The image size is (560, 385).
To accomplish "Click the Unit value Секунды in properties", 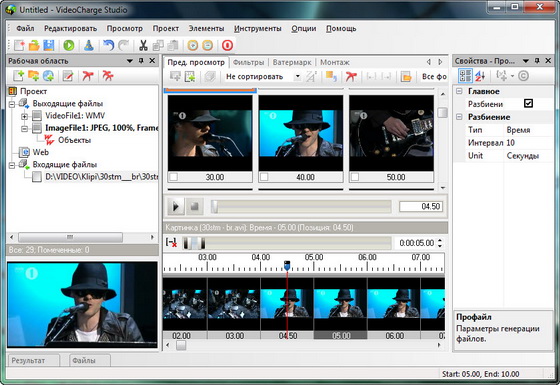I will click(522, 156).
